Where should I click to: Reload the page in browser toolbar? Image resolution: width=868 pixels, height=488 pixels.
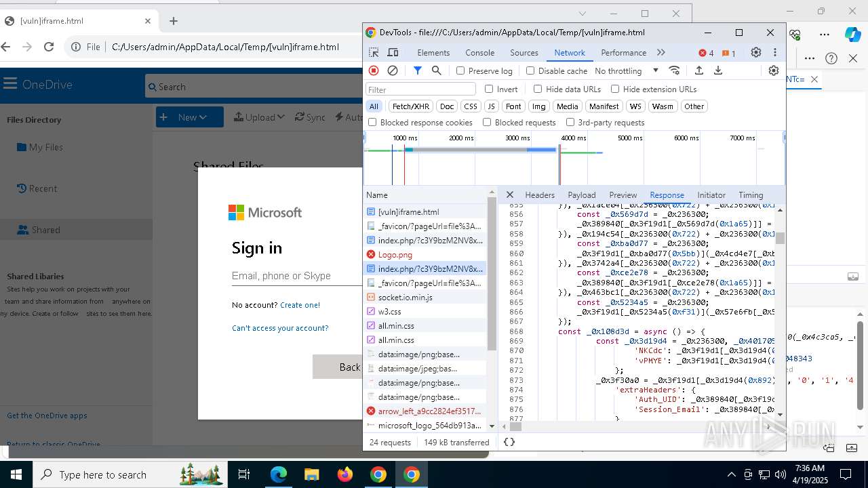49,47
